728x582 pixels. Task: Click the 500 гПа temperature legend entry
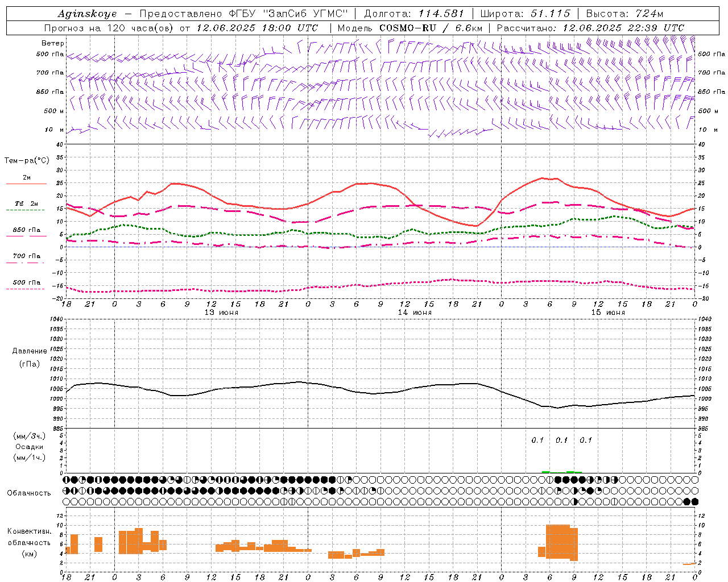click(26, 285)
